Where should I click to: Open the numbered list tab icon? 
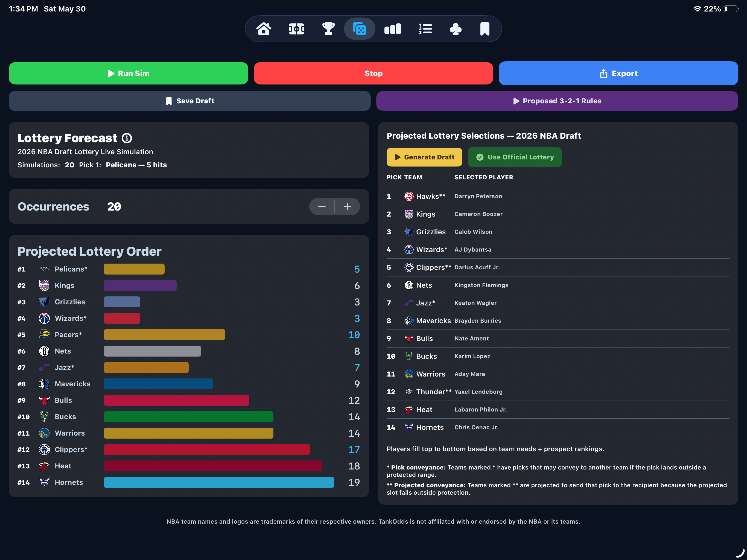point(425,29)
